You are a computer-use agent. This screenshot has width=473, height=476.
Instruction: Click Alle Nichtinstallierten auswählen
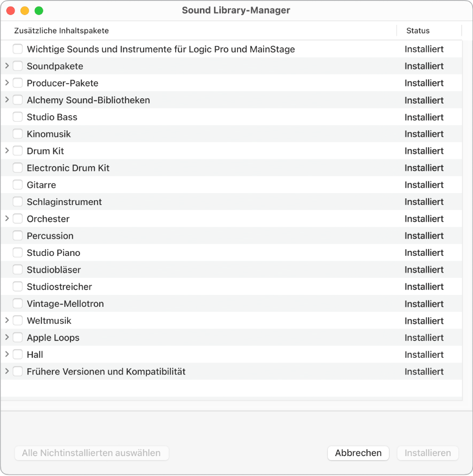click(92, 453)
